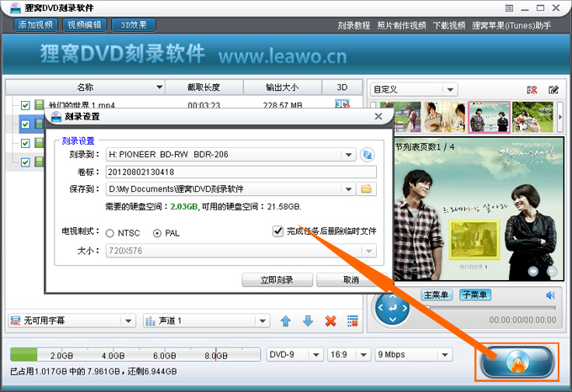Image resolution: width=572 pixels, height=392 pixels.
Task: Click the burn disc flame button
Action: [x=517, y=362]
